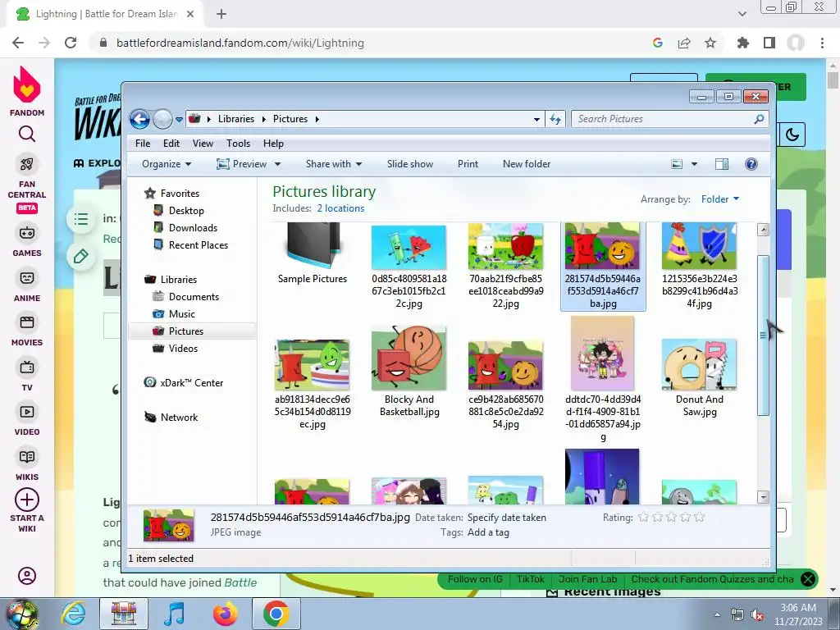Start the Slide show
This screenshot has height=630, width=840.
click(410, 164)
